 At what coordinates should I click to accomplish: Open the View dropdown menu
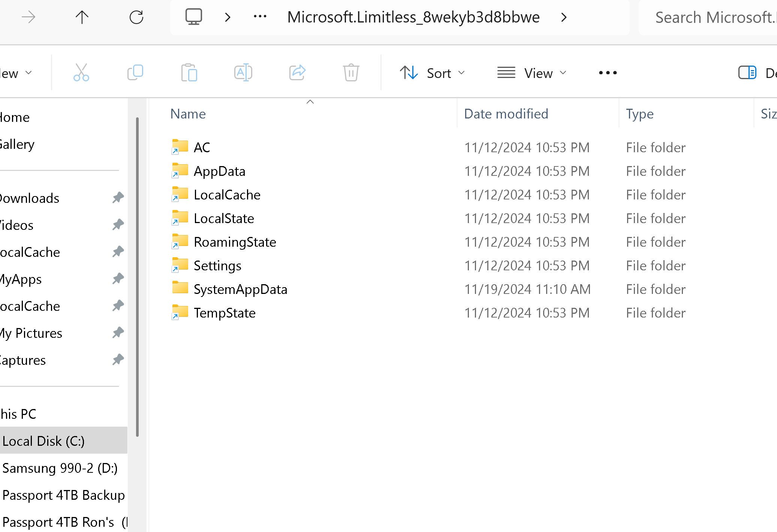[531, 73]
